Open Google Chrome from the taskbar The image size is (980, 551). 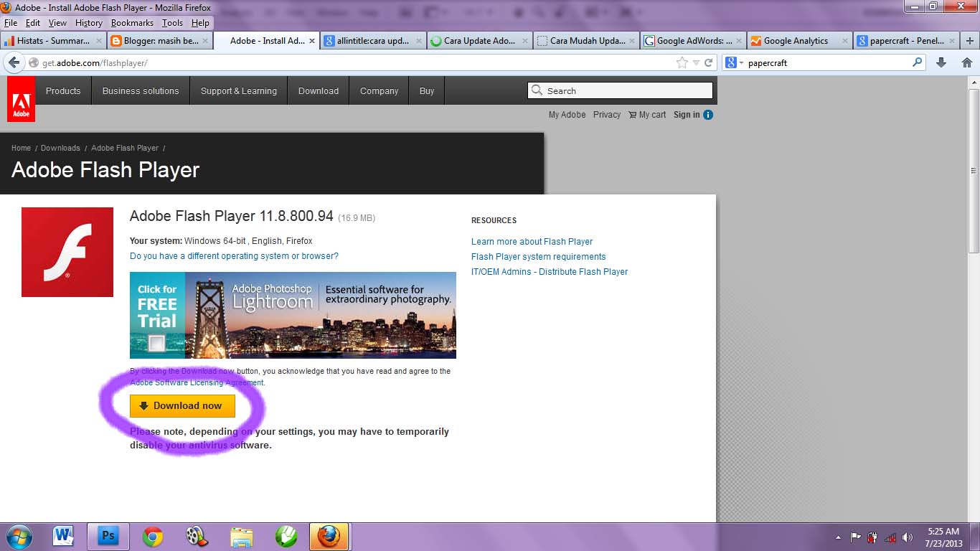[152, 536]
